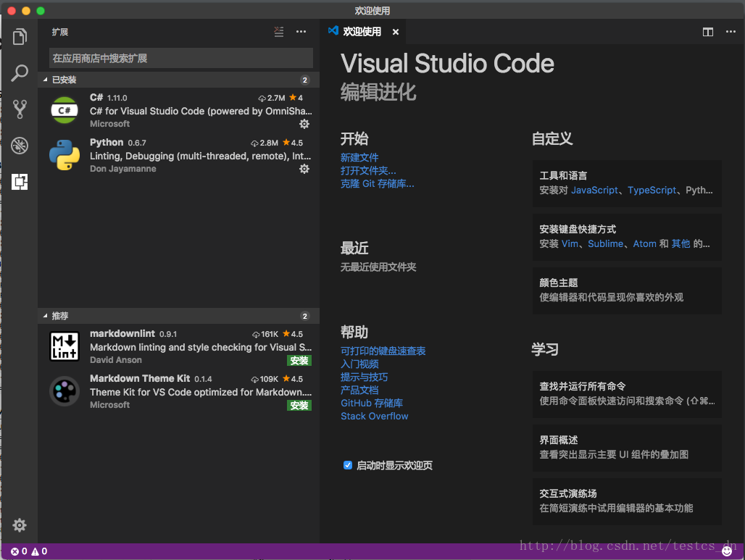Screen dimensions: 745x560
Task: Close the 欢迎使用 tab
Action: coord(395,32)
